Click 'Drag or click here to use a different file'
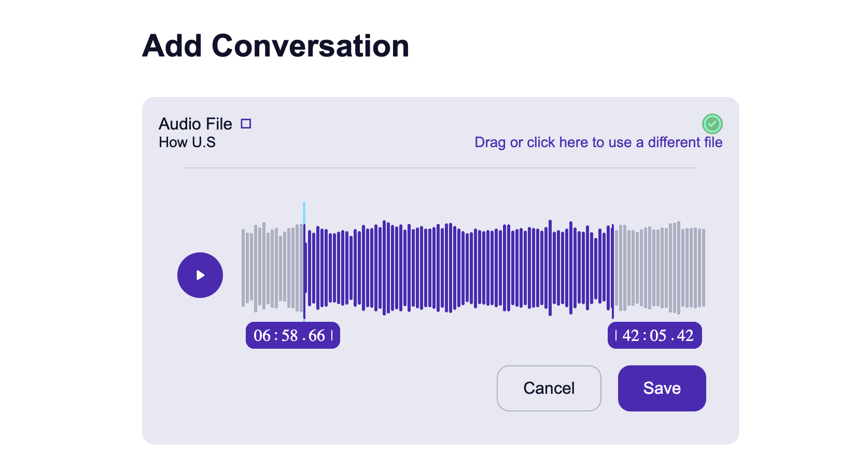 [x=598, y=142]
